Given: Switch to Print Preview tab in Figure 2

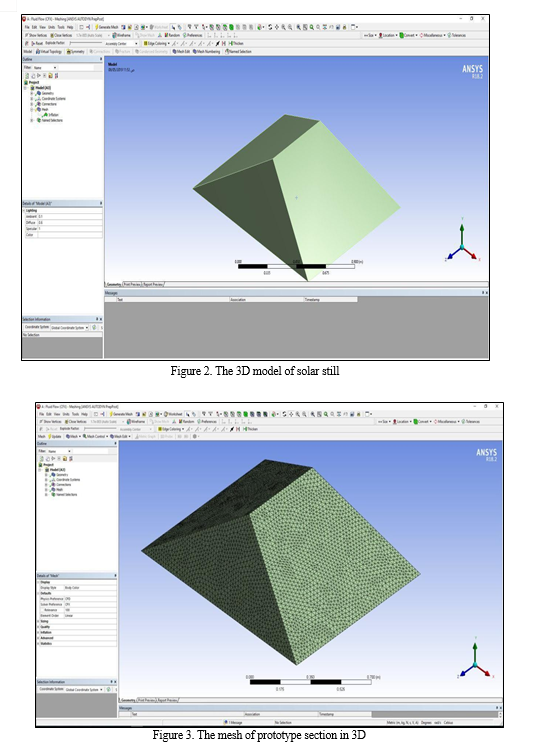Looking at the screenshot, I should click(132, 284).
